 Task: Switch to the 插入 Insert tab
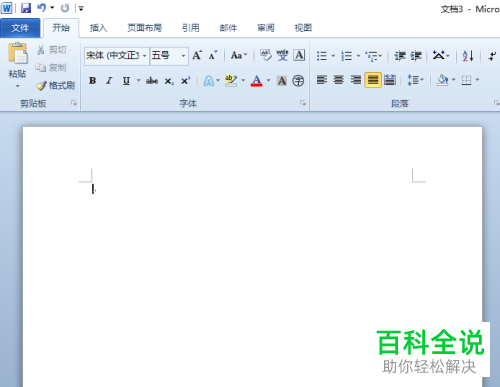(98, 28)
